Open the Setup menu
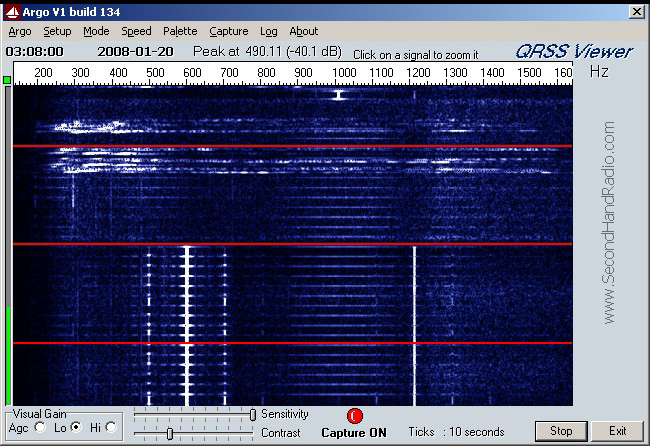Viewport: 650px width, 446px height. tap(57, 32)
